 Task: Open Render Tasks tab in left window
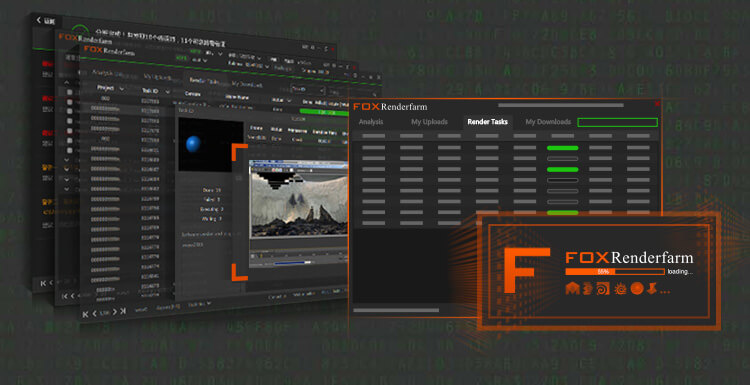pos(205,81)
